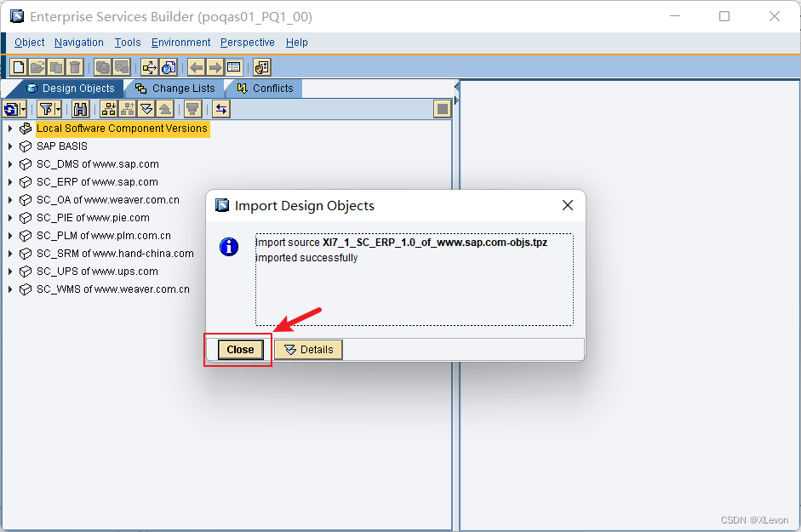Viewport: 801px width, 532px height.
Task: Select the SAP BASIS tree item
Action: tap(62, 146)
